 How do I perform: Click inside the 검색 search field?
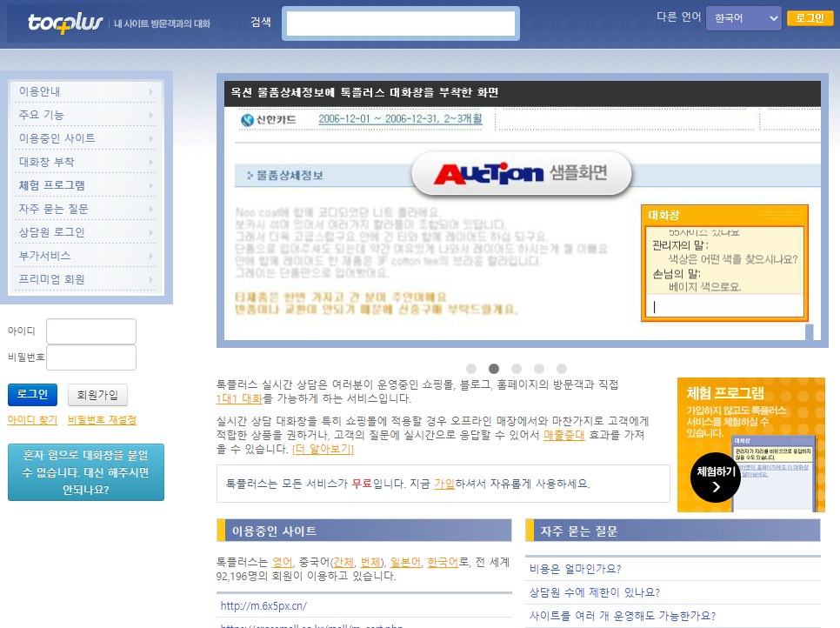[400, 23]
